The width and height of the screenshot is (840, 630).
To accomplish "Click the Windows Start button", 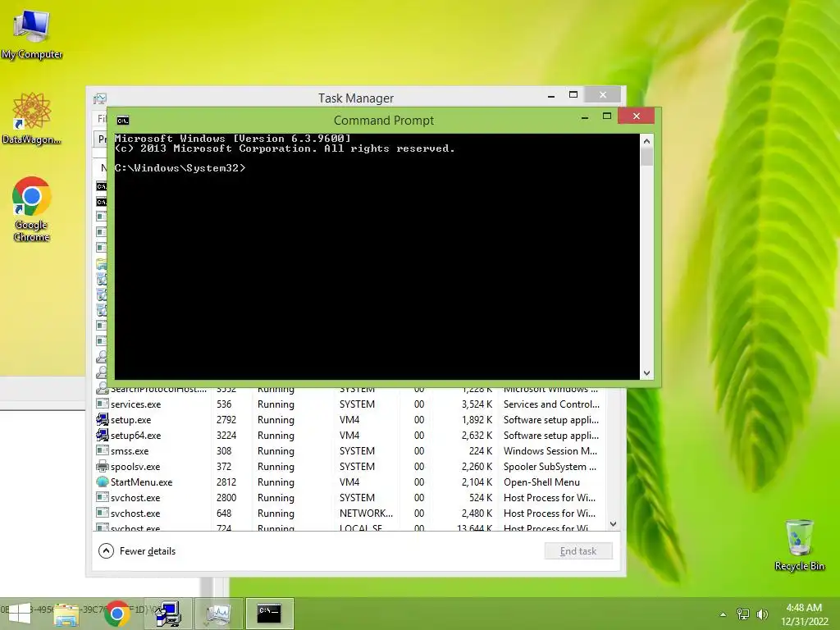I will (20, 614).
